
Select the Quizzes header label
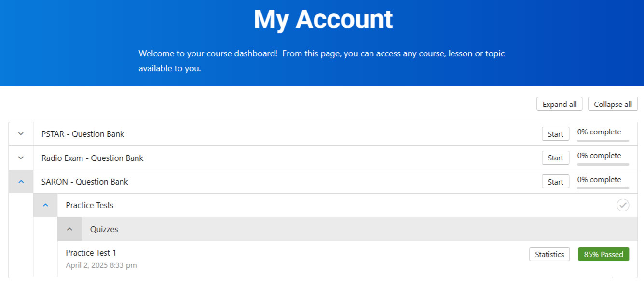point(104,229)
